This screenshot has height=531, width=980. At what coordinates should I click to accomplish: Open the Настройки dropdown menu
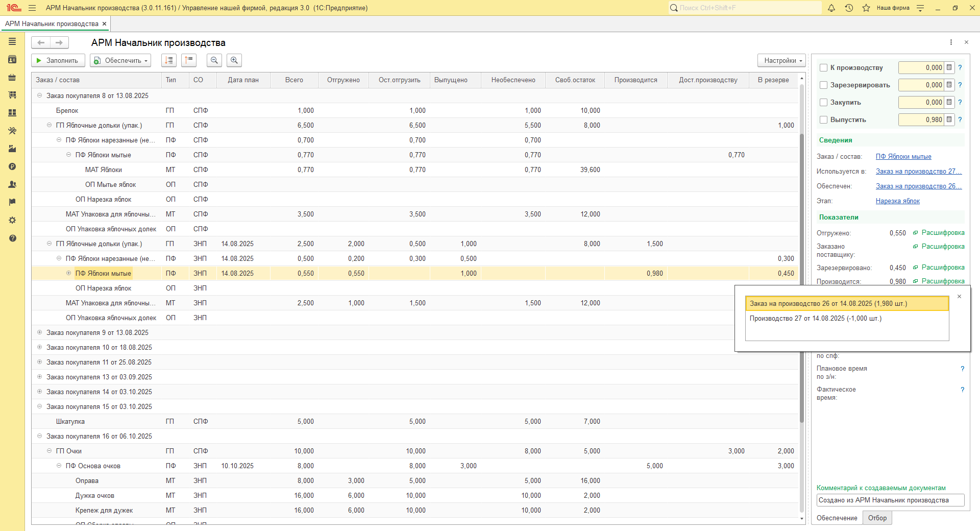coord(781,60)
